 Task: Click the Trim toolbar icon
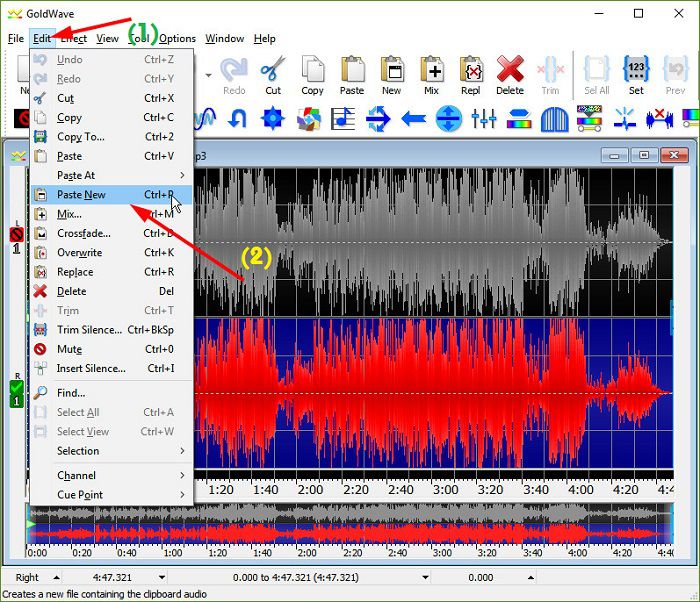tap(550, 75)
